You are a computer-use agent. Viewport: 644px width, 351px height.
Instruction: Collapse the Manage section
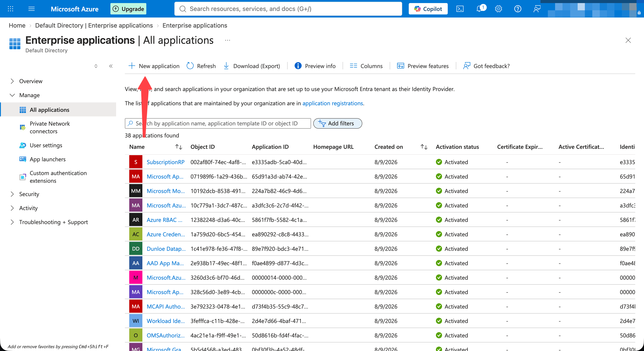(x=12, y=95)
